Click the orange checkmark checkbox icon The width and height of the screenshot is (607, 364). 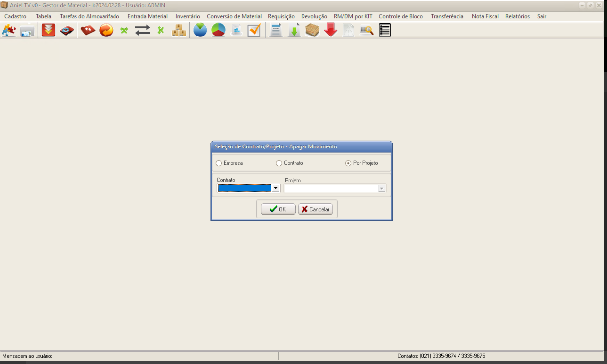(x=254, y=31)
